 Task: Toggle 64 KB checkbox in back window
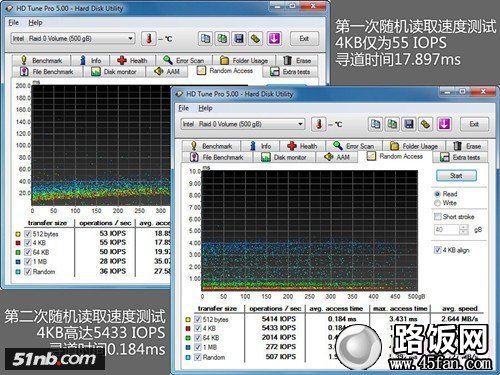click(28, 252)
